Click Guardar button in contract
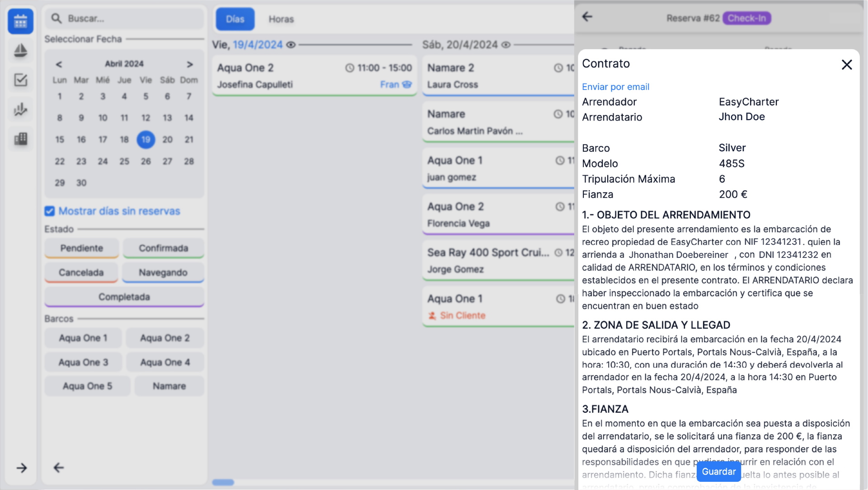The image size is (868, 490). pyautogui.click(x=718, y=471)
